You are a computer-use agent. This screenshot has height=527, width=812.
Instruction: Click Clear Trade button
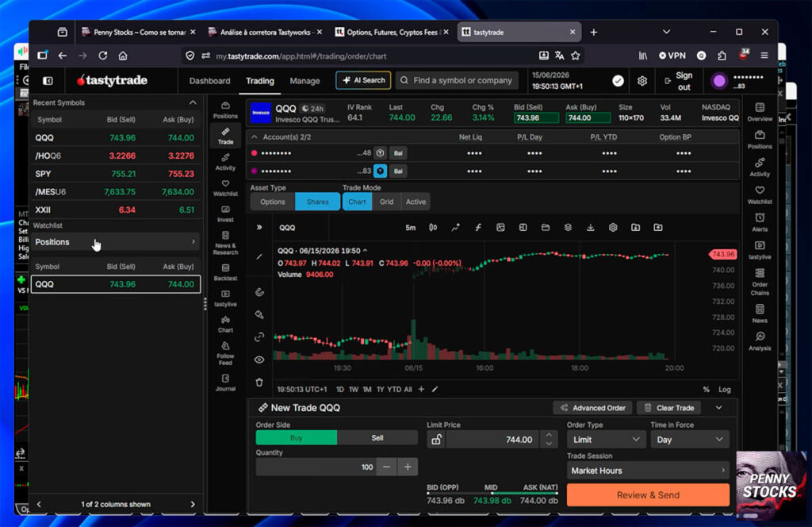[x=668, y=408]
